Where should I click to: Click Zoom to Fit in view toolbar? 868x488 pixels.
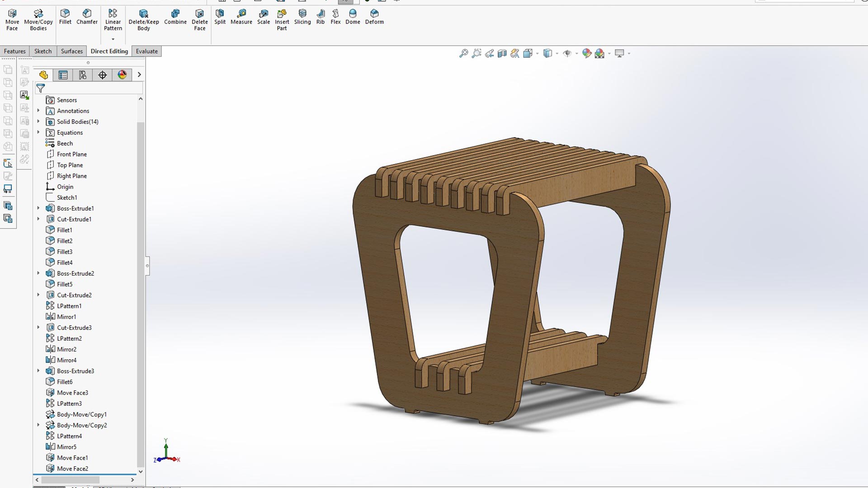point(463,54)
